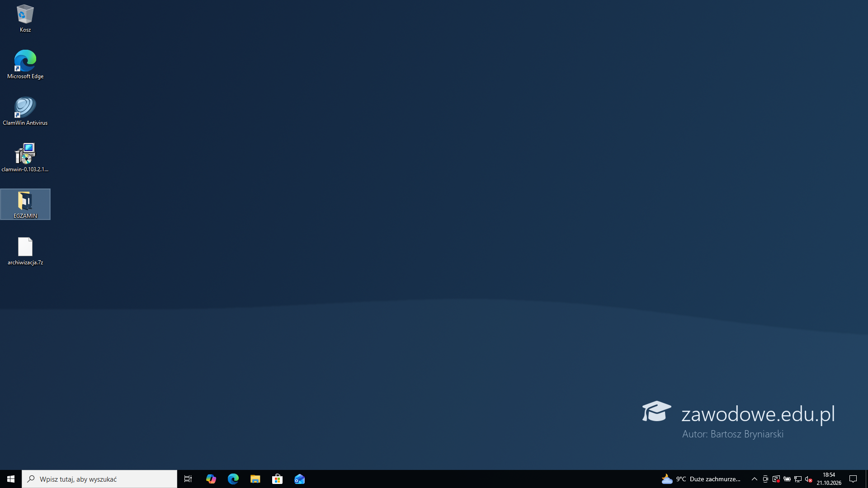The image size is (868, 488).
Task: Select the Microsoft Edge desktop shortcut
Action: coord(25,65)
